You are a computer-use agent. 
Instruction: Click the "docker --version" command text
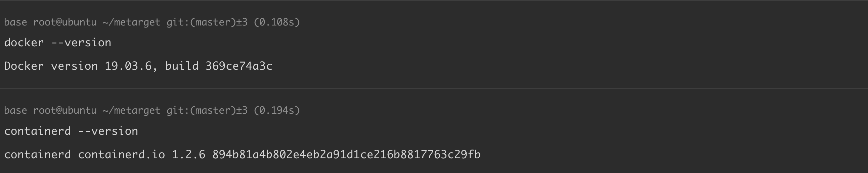pos(58,43)
